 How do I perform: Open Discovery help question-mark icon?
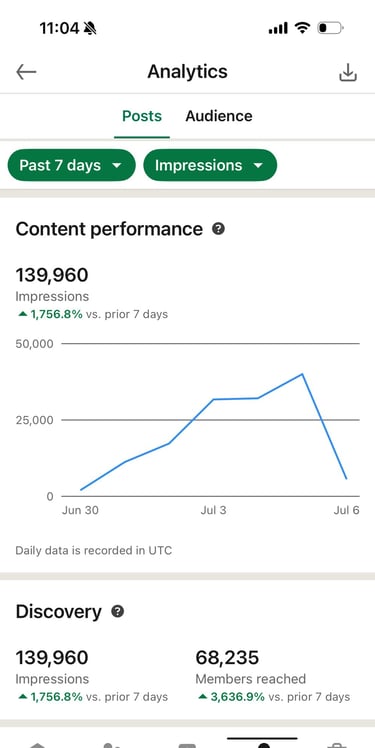[118, 611]
